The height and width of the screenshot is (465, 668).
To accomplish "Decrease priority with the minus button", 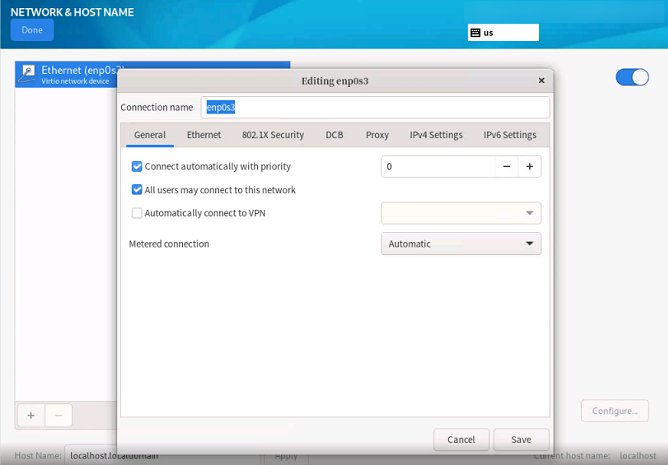I will click(507, 166).
